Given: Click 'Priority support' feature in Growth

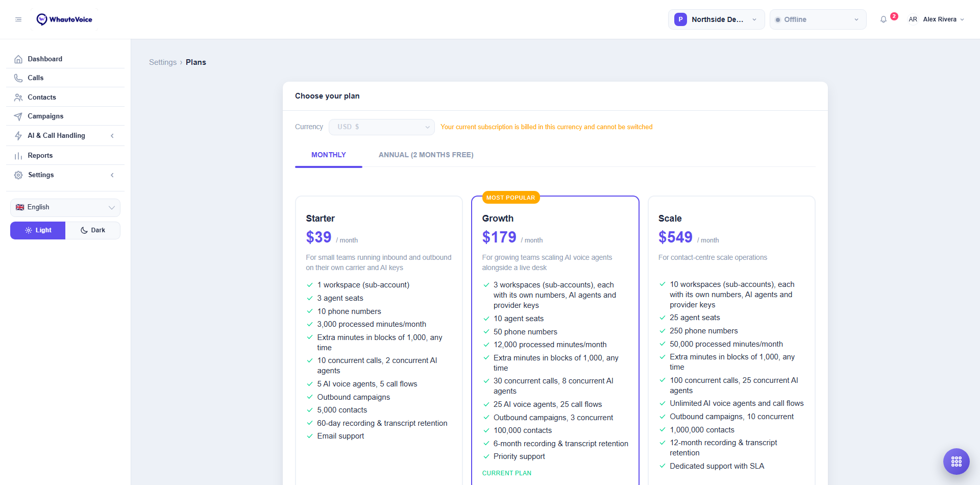Looking at the screenshot, I should [519, 456].
